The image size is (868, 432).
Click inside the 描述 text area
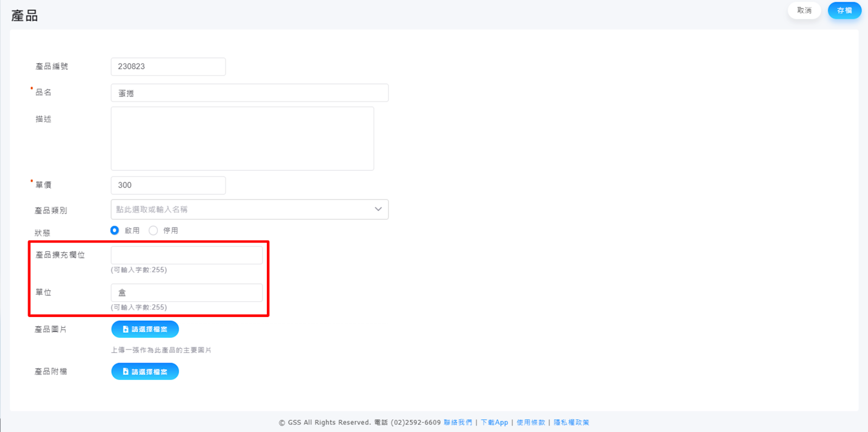point(242,138)
